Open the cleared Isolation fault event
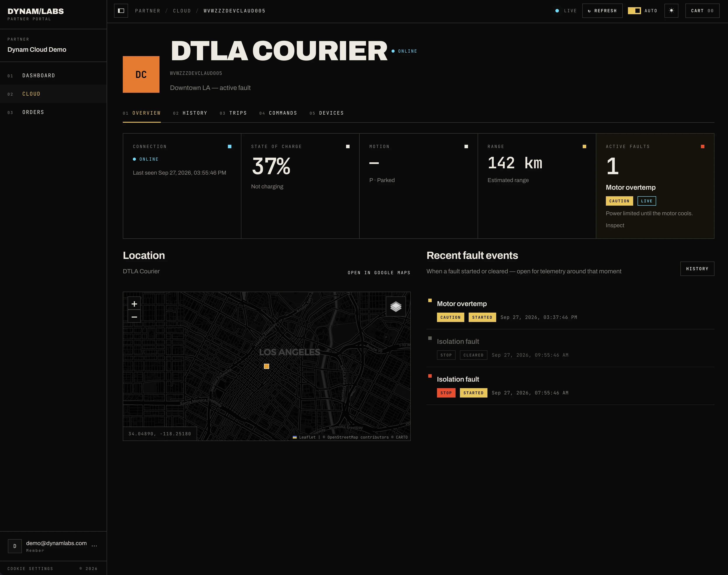This screenshot has height=575, width=728. (x=570, y=348)
